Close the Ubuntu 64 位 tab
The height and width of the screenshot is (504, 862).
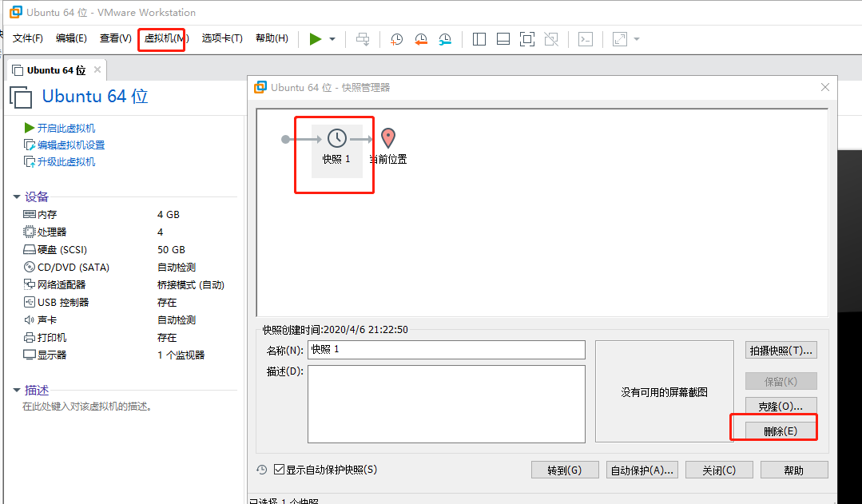97,69
